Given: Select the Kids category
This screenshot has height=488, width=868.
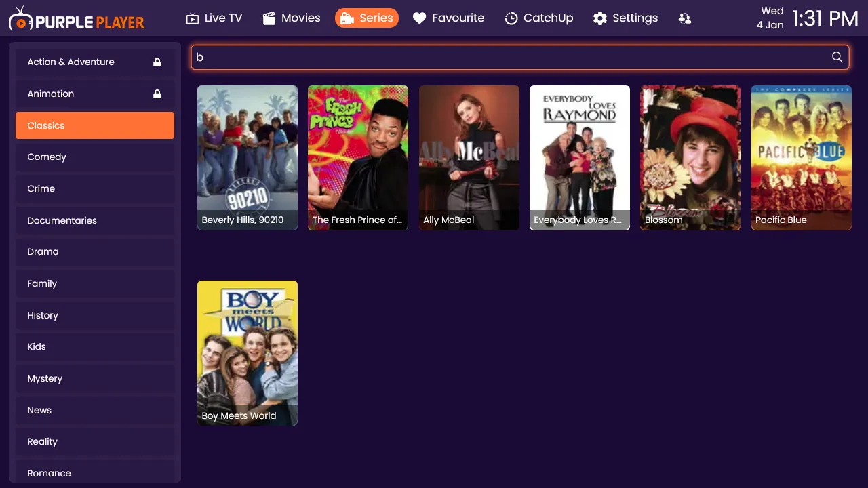Looking at the screenshot, I should (x=95, y=347).
